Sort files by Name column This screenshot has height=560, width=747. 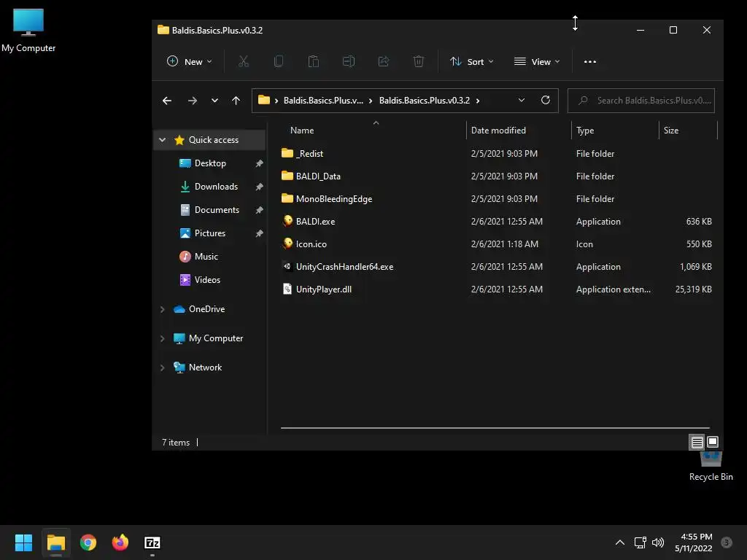(x=302, y=130)
